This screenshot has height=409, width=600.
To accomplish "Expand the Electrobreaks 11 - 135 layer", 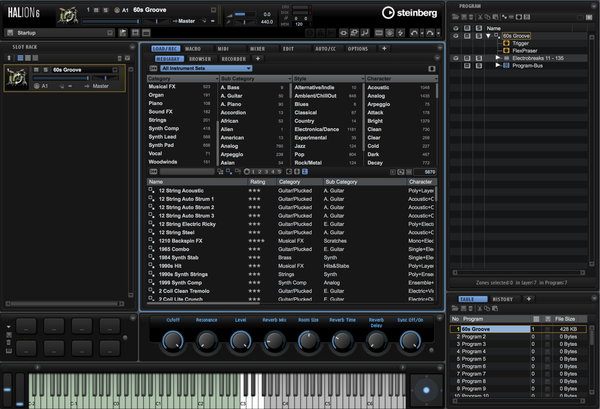I will pyautogui.click(x=498, y=58).
